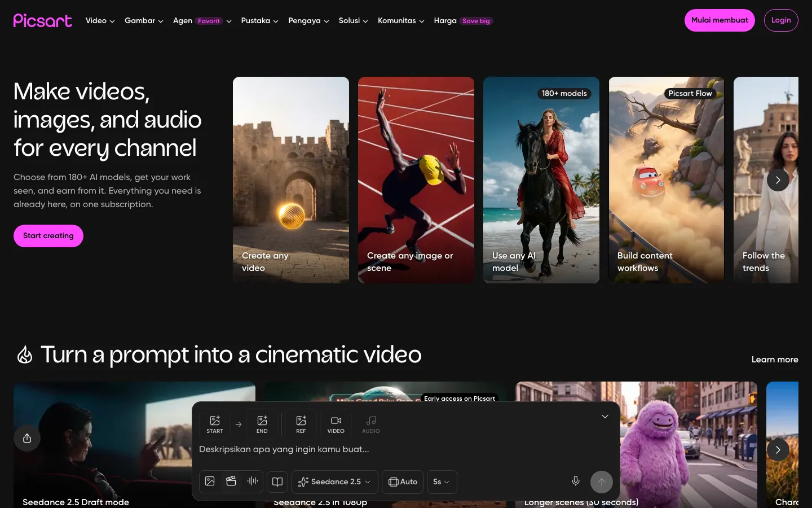
Task: Switch to audio waveform mode icon
Action: [x=253, y=481]
